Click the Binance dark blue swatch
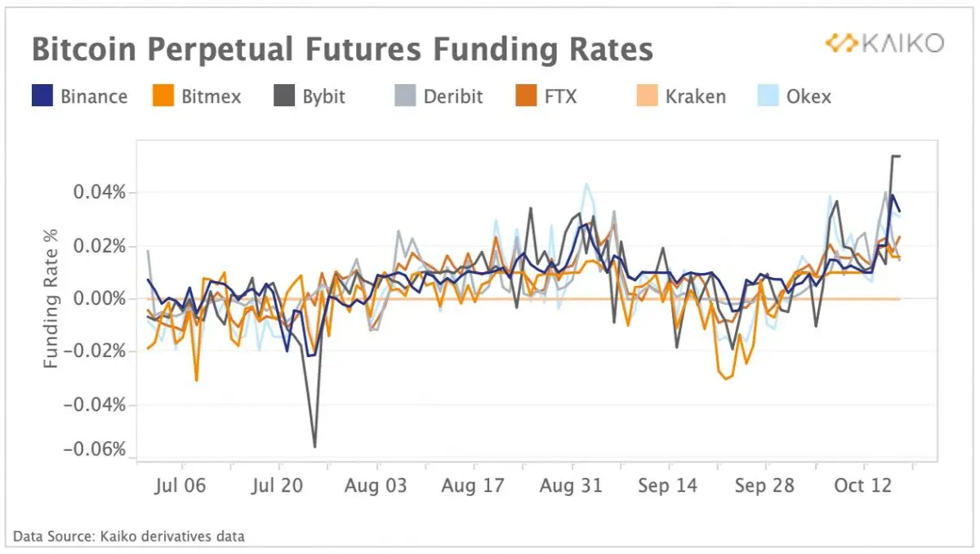980x554 pixels. click(43, 96)
